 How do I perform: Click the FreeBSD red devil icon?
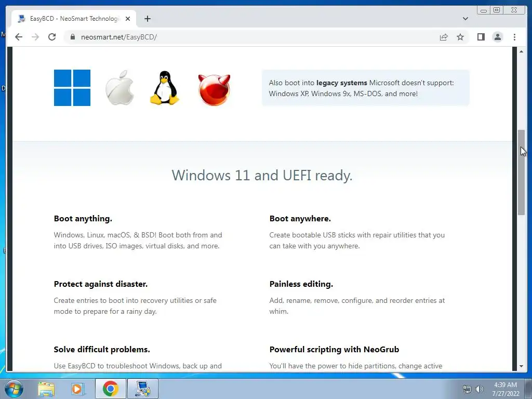(214, 89)
